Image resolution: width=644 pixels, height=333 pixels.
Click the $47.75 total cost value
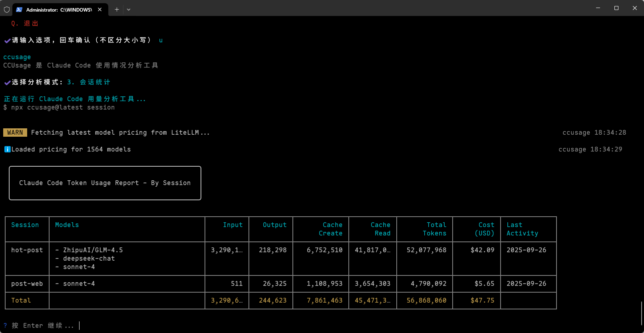tap(482, 301)
